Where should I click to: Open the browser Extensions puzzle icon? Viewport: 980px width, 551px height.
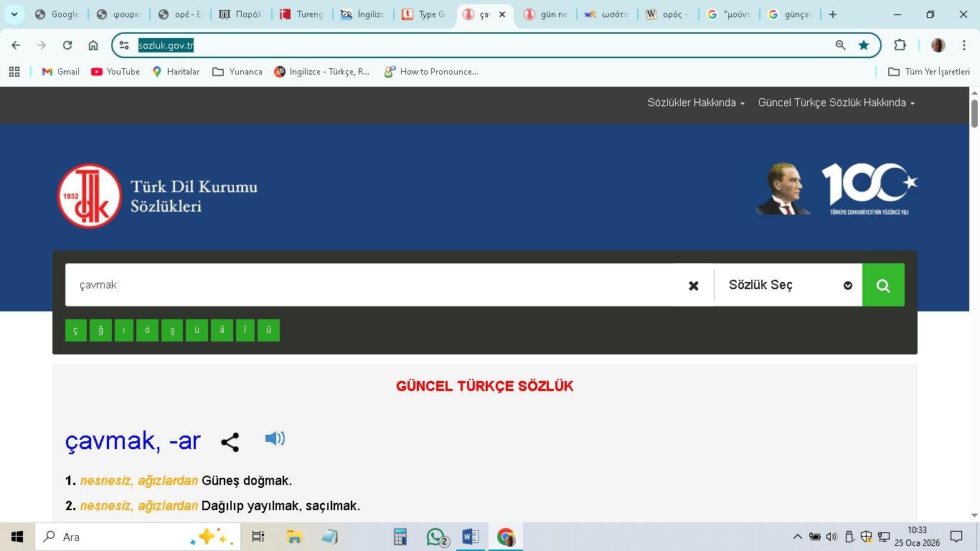pyautogui.click(x=900, y=45)
